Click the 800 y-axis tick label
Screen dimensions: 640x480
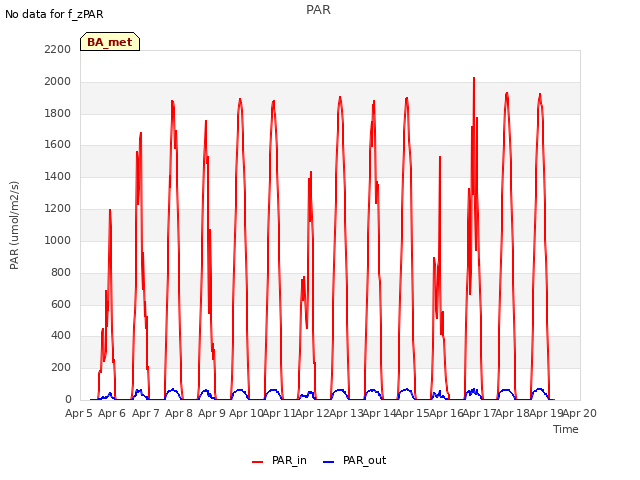(x=61, y=272)
